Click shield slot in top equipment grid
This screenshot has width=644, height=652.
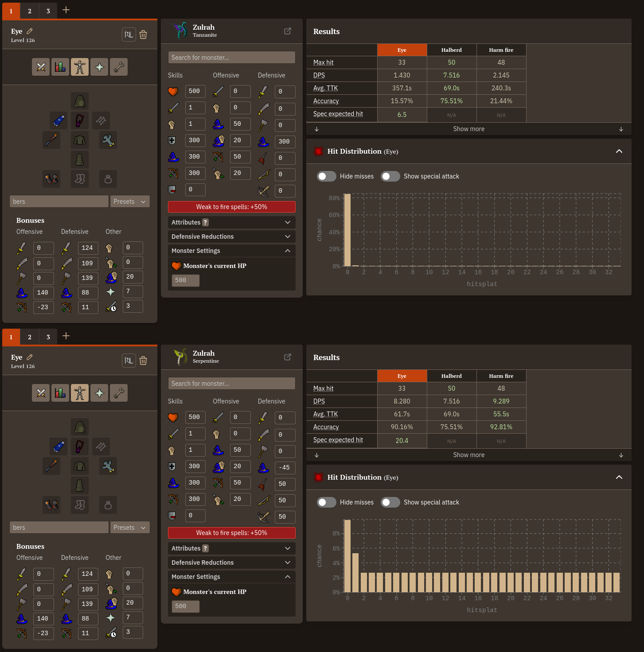(x=108, y=140)
